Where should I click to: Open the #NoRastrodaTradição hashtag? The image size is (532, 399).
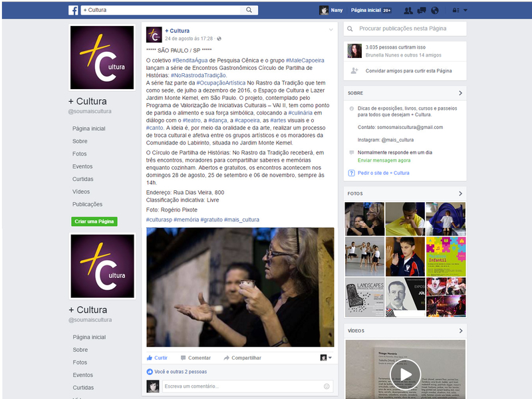click(x=198, y=75)
